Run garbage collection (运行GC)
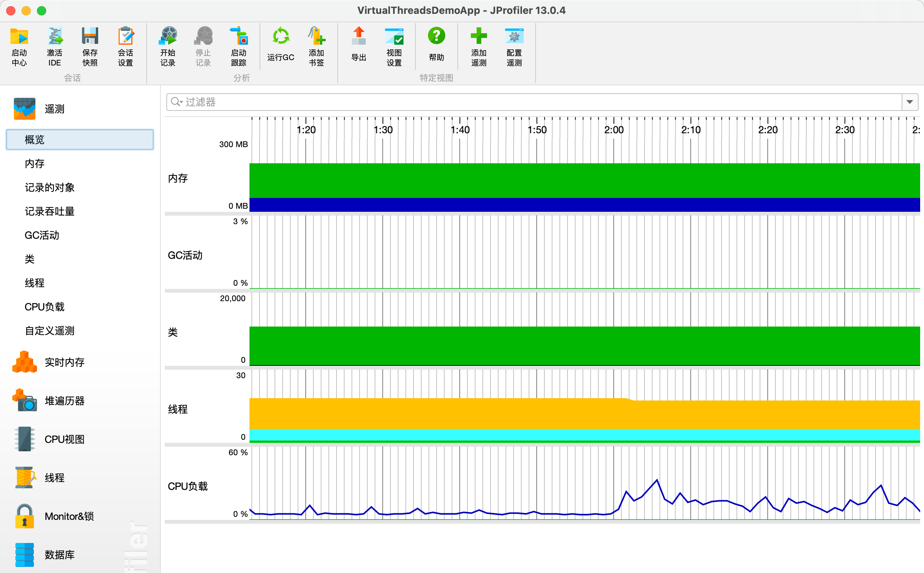The height and width of the screenshot is (573, 924). [281, 44]
